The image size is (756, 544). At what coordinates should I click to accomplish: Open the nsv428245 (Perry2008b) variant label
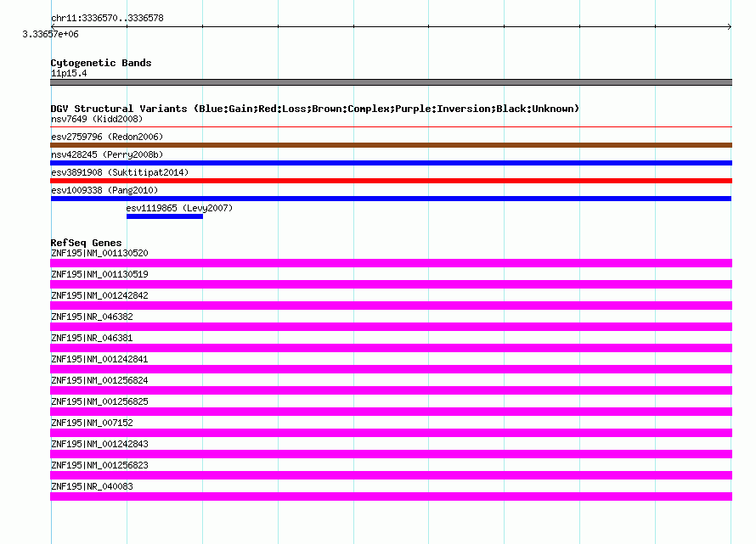[x=107, y=154]
